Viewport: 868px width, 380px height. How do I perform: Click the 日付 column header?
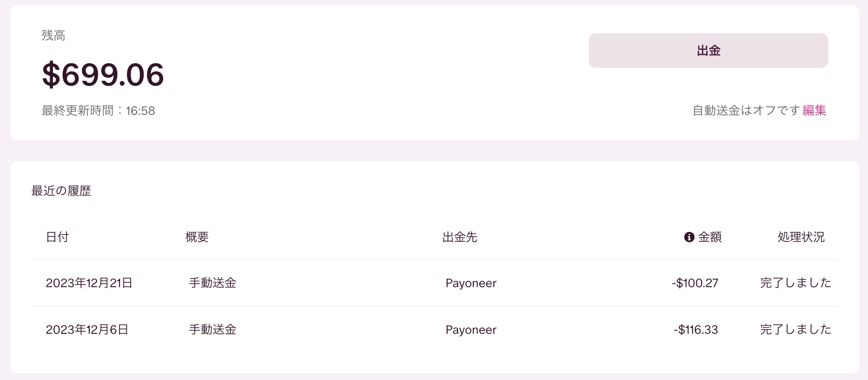point(57,237)
